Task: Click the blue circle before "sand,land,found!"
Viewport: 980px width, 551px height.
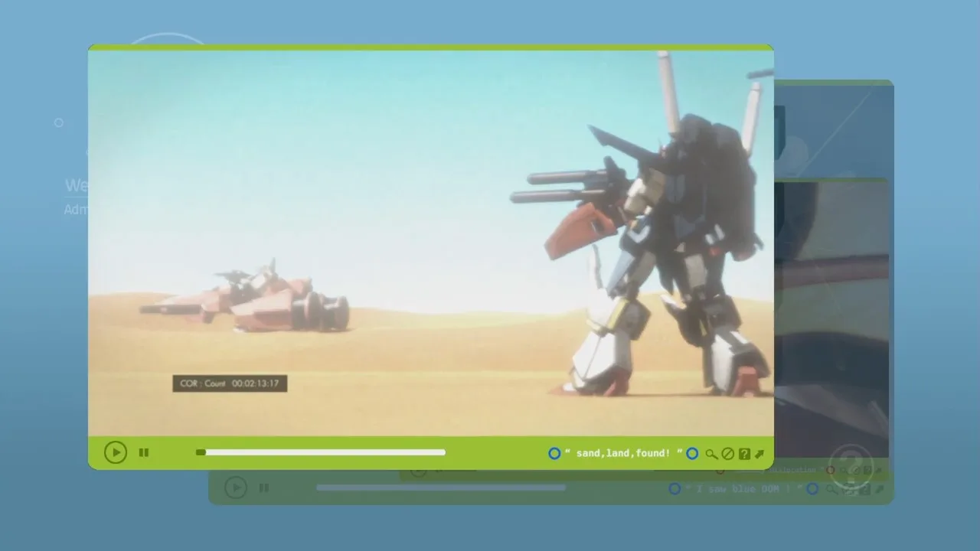Action: [x=554, y=453]
